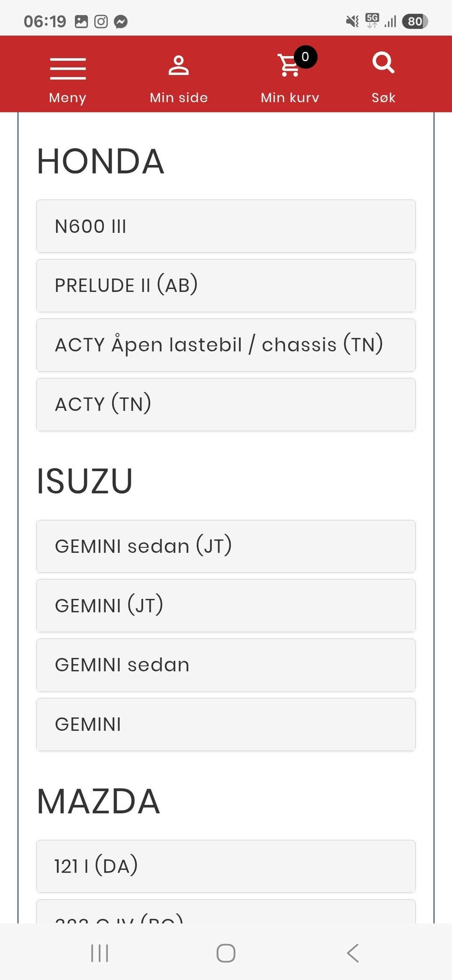
Task: Select GEMINI sedan (JT) under Isuzu
Action: pos(226,546)
